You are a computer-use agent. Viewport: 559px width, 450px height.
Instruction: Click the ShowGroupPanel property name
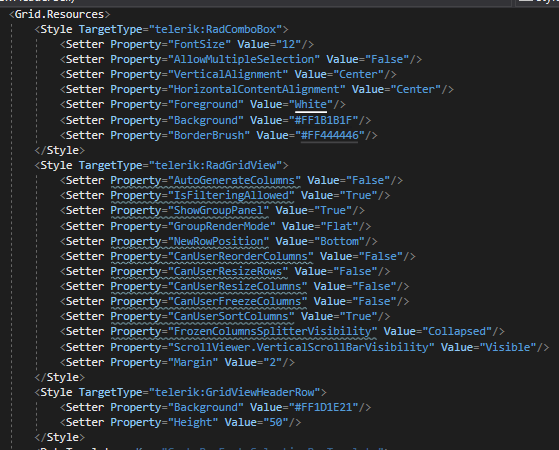pyautogui.click(x=218, y=210)
